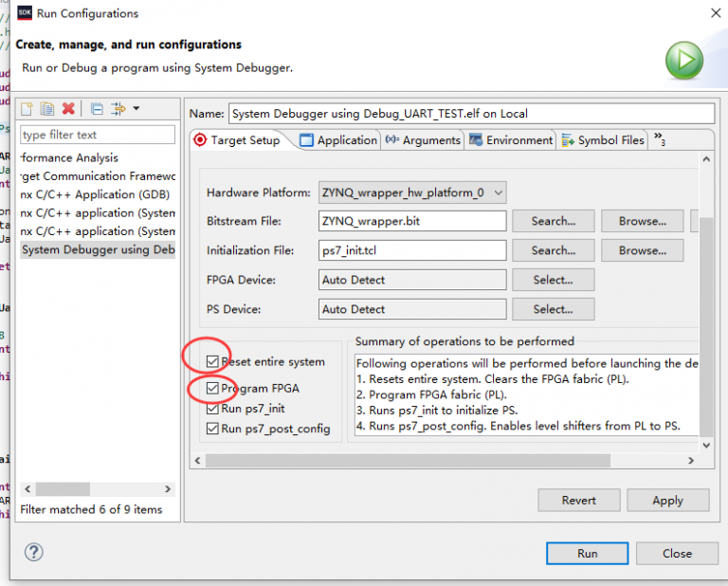Screen dimensions: 728x586
Task: Switch to the Application tab
Action: (338, 140)
